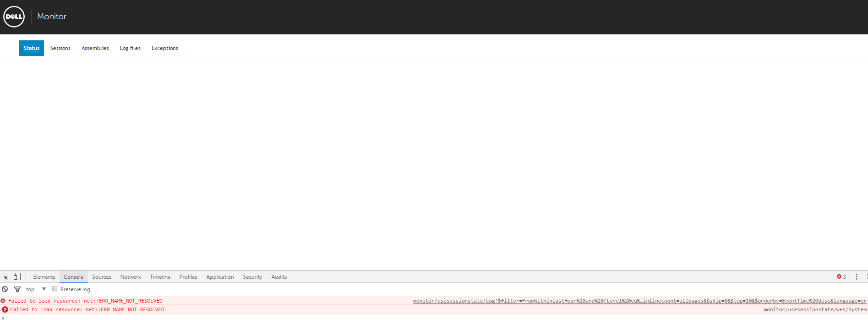The width and height of the screenshot is (868, 320).
Task: Select the Status tab
Action: 32,48
